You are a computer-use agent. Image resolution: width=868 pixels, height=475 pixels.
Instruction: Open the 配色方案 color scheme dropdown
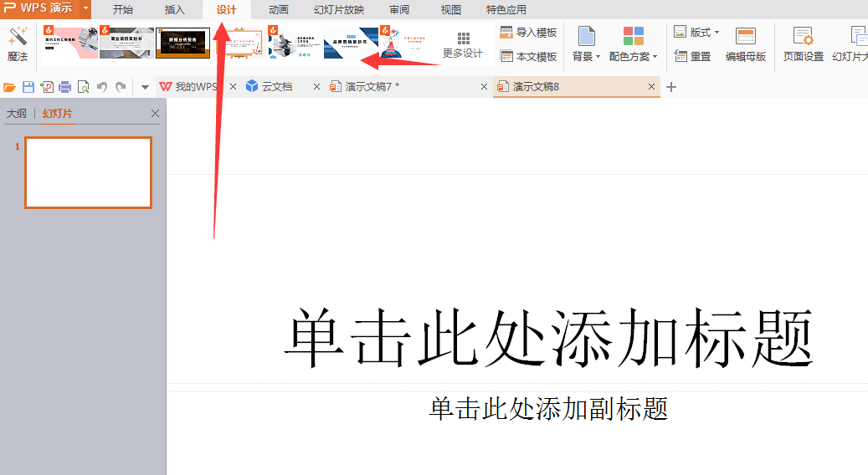click(634, 43)
